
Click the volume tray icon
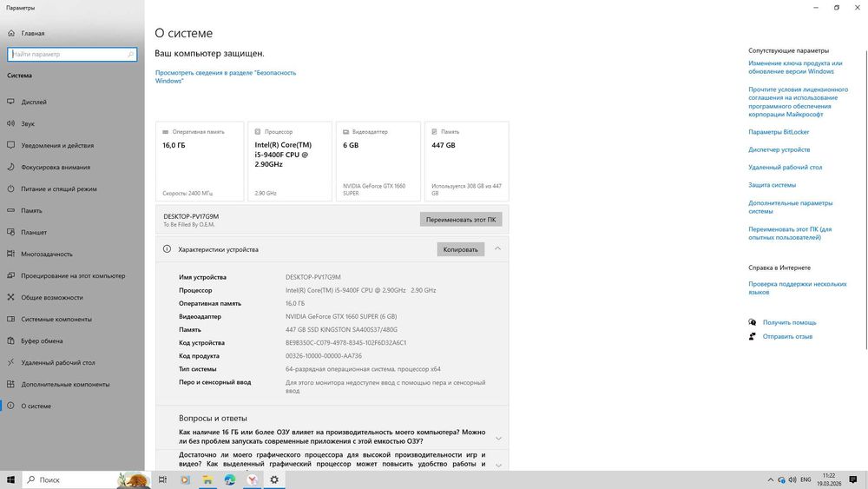coord(792,479)
